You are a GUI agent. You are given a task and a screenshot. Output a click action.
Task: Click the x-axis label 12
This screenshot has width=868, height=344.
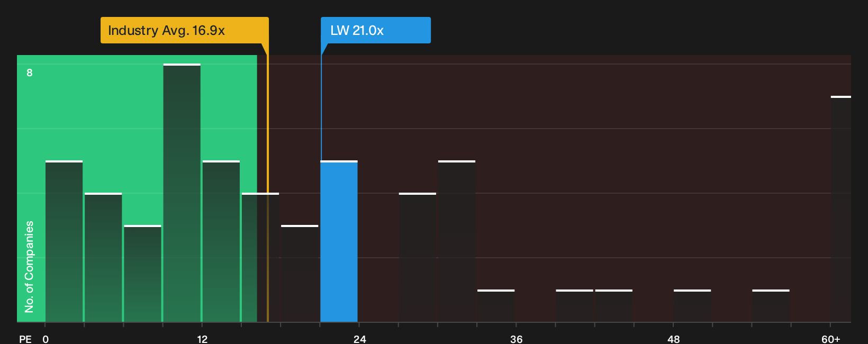click(x=202, y=339)
